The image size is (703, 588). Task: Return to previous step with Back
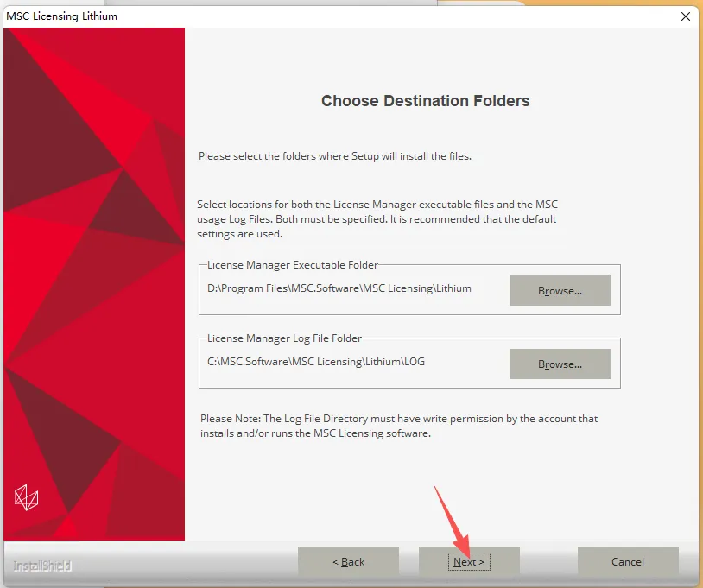(x=348, y=561)
